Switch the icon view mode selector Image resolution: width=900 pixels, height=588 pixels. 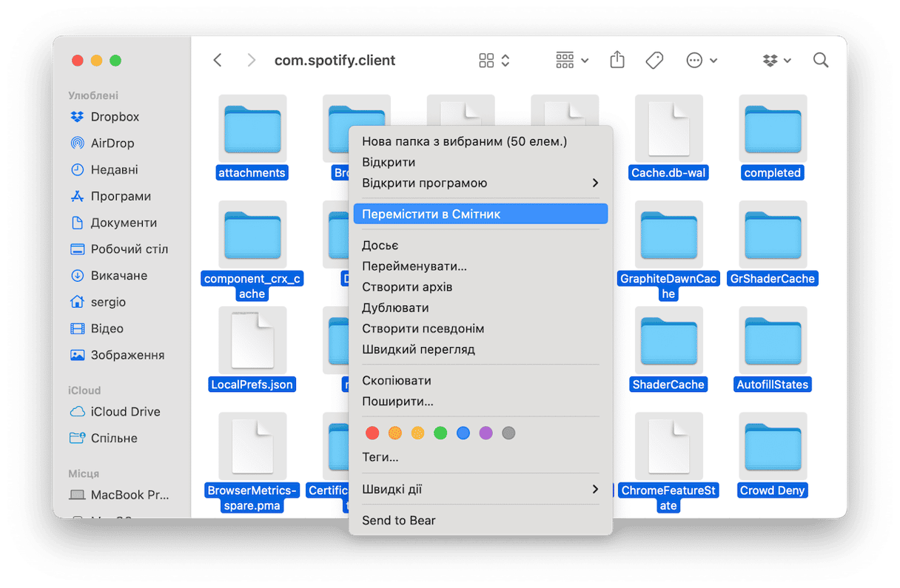[494, 61]
